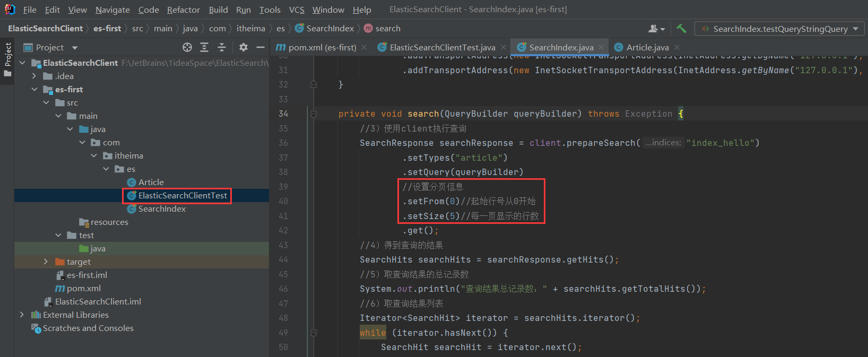Click the locate/select opened file target icon

point(187,48)
